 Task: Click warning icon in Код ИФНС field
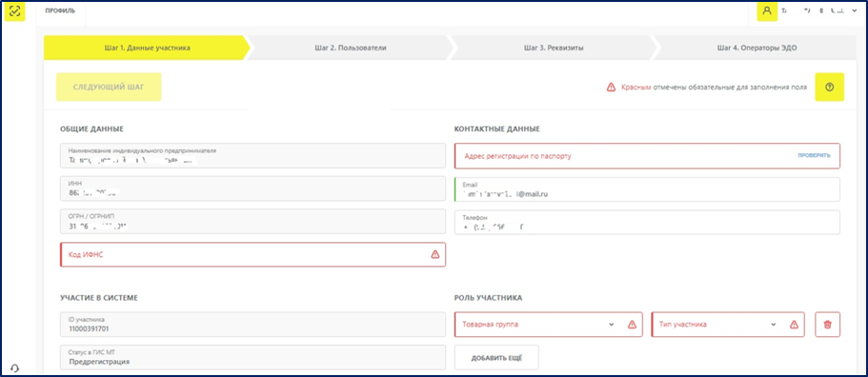tap(434, 254)
